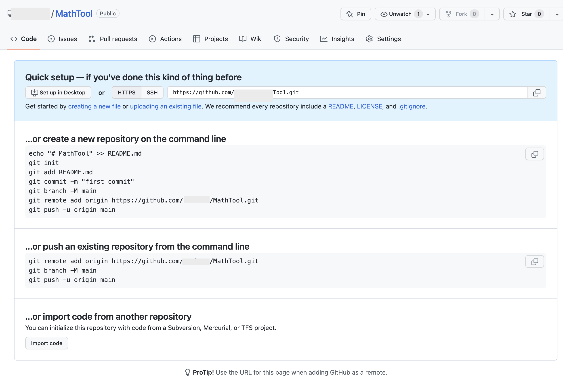Screen dimensions: 563x392
Task: Open the Fork options dropdown arrow
Action: coord(492,14)
